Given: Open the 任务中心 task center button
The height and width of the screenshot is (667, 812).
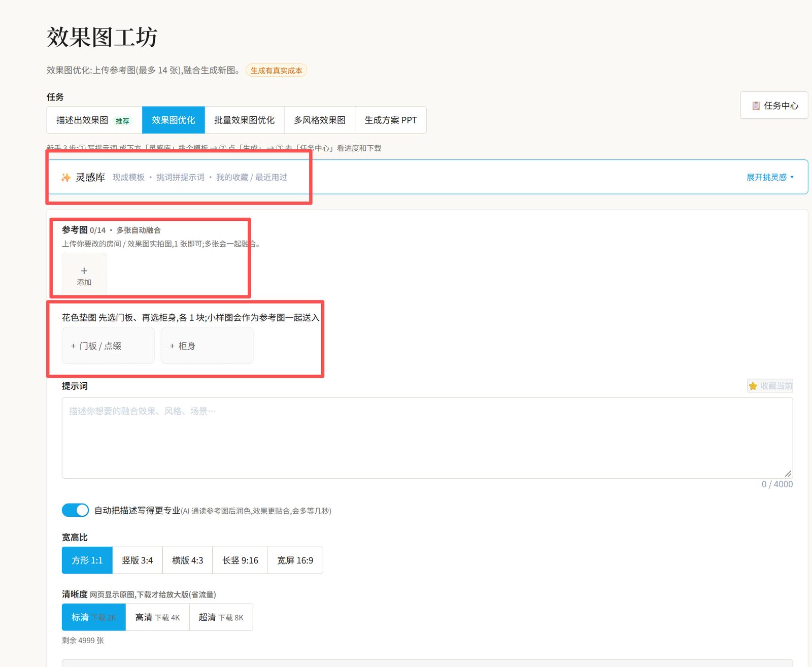Looking at the screenshot, I should [x=774, y=105].
